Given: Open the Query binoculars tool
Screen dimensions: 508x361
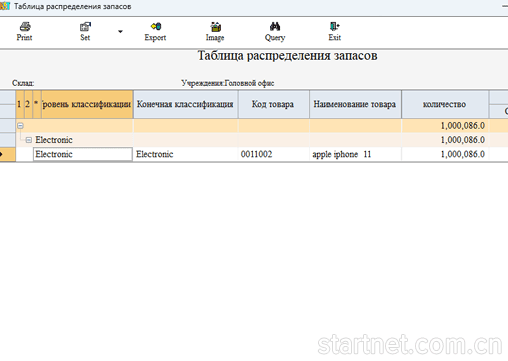Looking at the screenshot, I should (275, 31).
